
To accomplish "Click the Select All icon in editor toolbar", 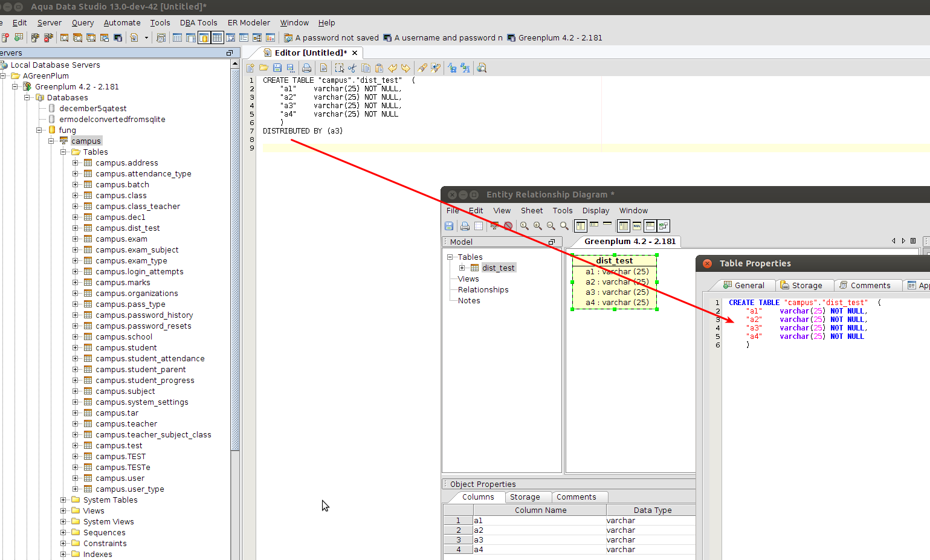I will click(340, 68).
